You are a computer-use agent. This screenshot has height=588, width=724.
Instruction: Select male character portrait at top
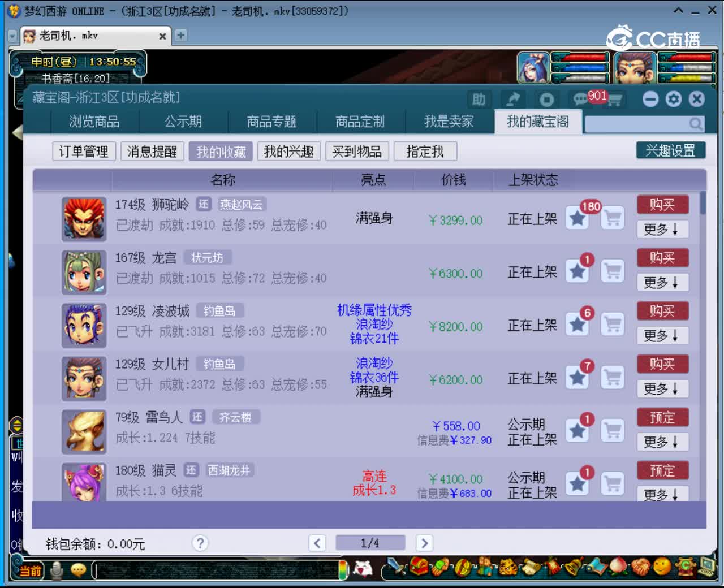(635, 68)
